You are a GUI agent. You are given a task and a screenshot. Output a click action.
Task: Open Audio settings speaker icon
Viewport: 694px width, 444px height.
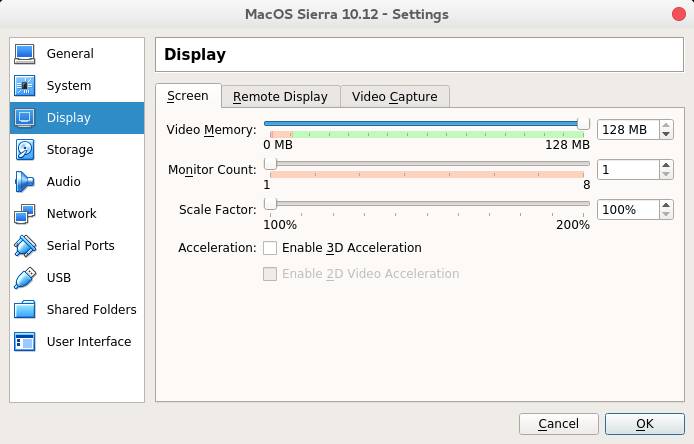click(x=26, y=182)
